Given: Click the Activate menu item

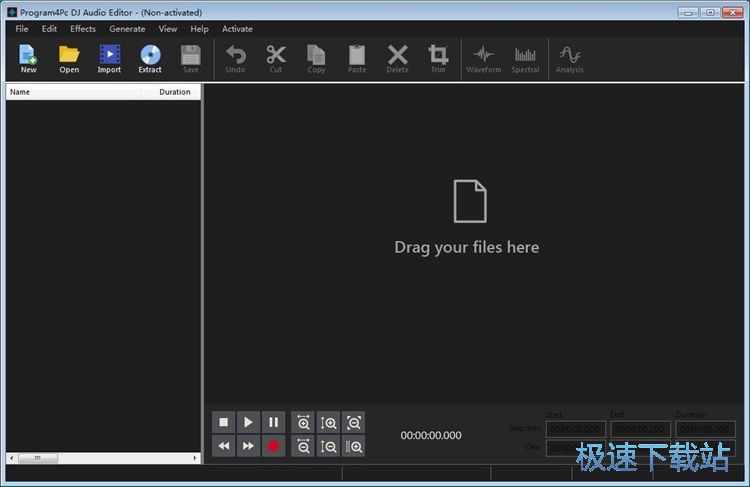Looking at the screenshot, I should 237,29.
